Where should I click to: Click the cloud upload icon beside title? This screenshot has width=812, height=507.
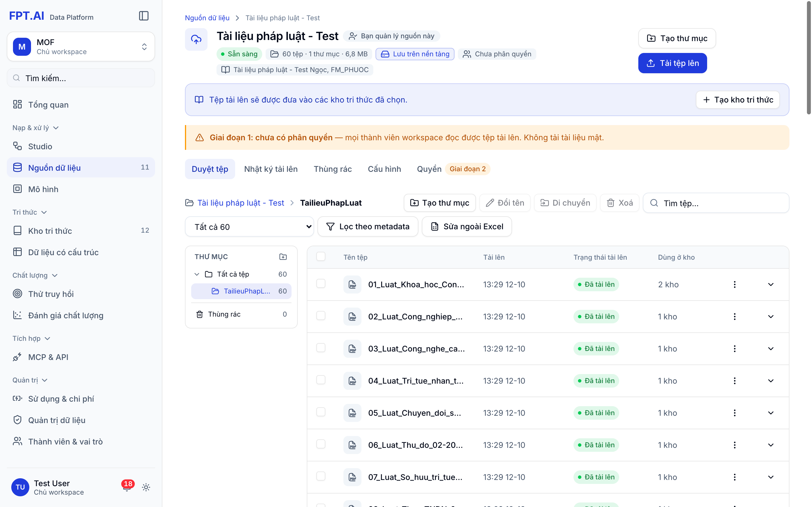coord(196,39)
